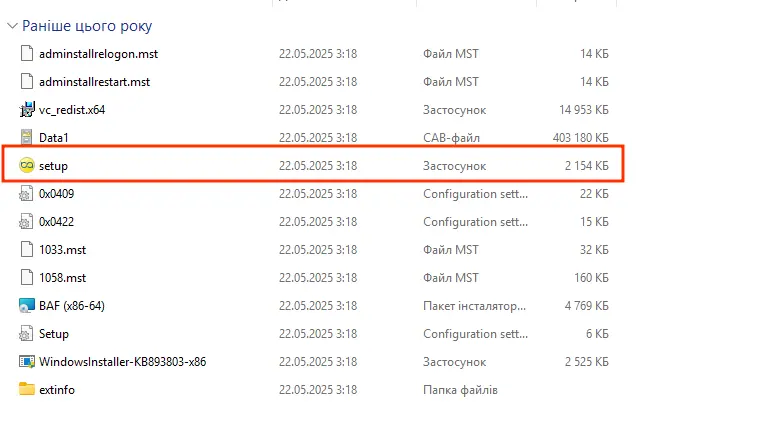Click the "Раніше цього року" group header

(86, 27)
